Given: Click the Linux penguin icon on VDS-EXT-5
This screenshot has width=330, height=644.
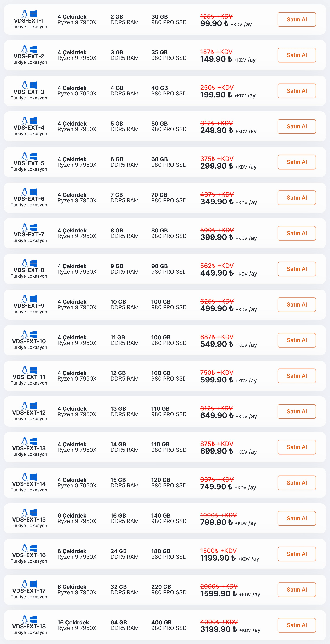Looking at the screenshot, I should 25,156.
